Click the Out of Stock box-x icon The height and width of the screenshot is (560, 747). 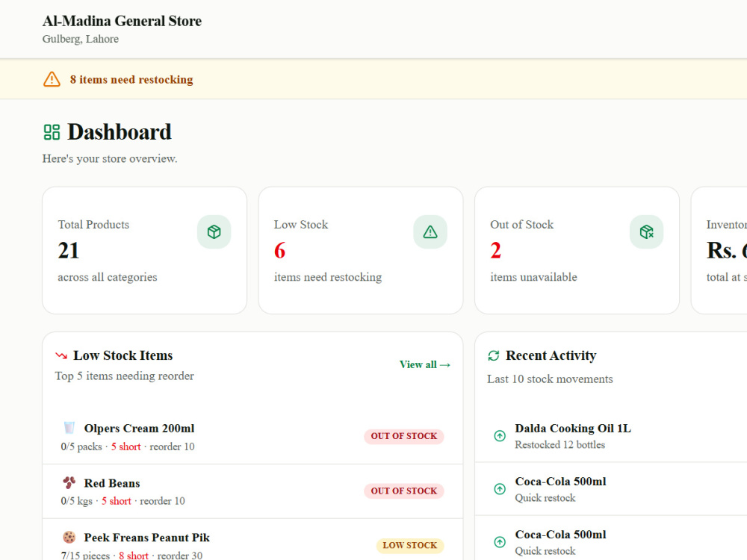646,232
